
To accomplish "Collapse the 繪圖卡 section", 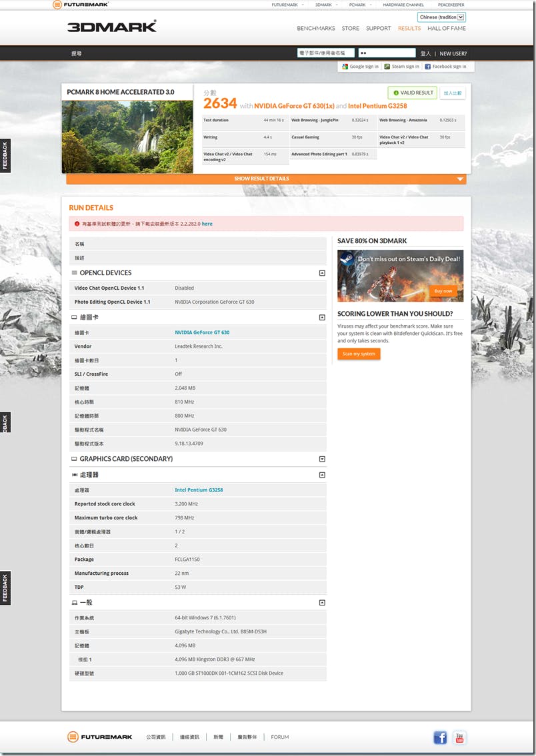I will coord(322,317).
